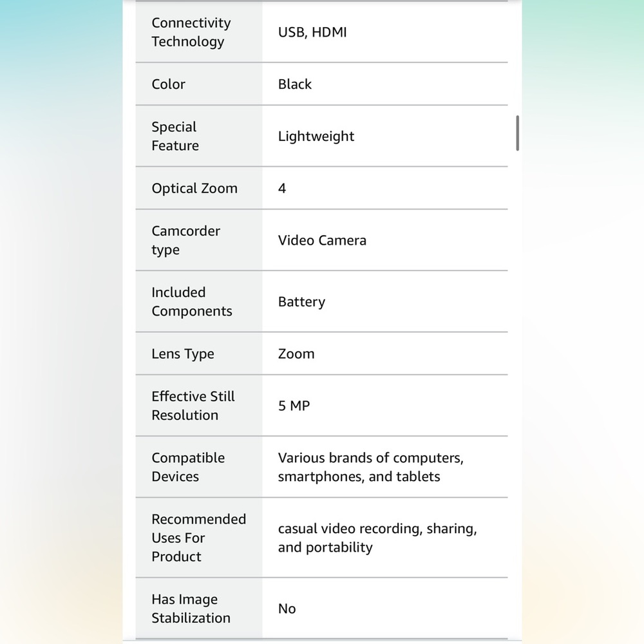Screen dimensions: 644x644
Task: Select the Connectivity Technology label
Action: point(191,32)
